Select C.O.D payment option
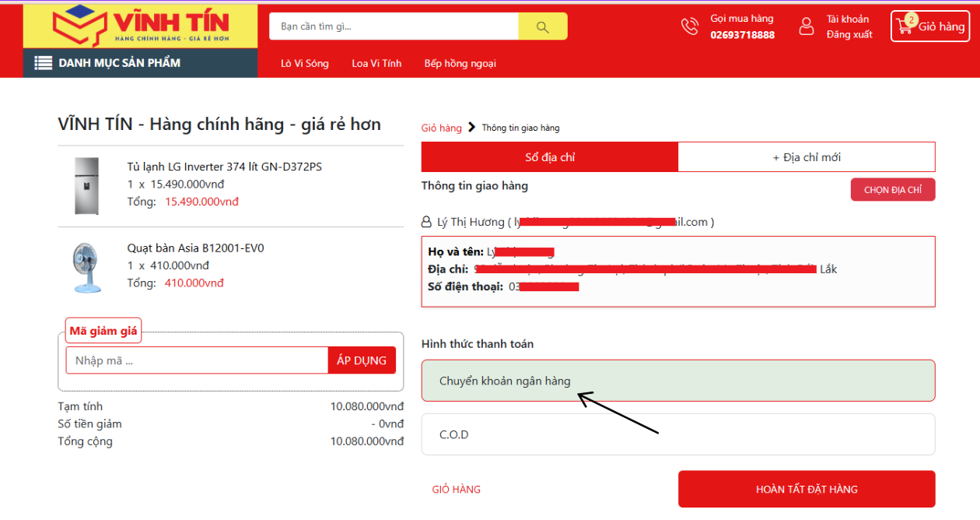Image resolution: width=980 pixels, height=520 pixels. click(678, 434)
